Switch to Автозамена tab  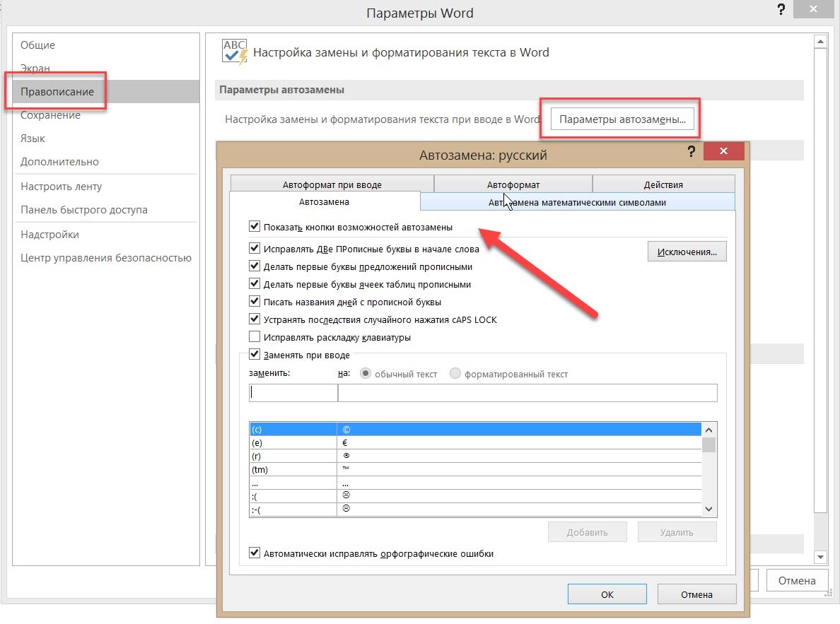[x=324, y=202]
